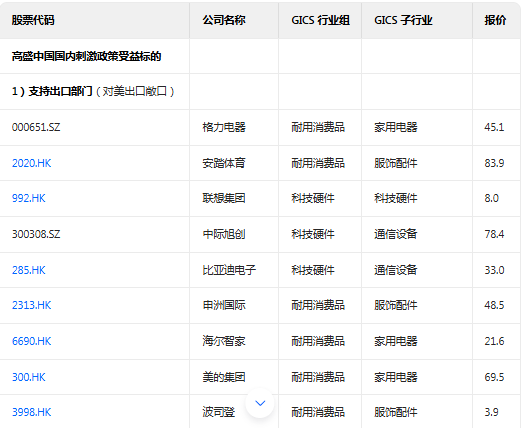Open the 2020.HK stock link

[x=32, y=163]
